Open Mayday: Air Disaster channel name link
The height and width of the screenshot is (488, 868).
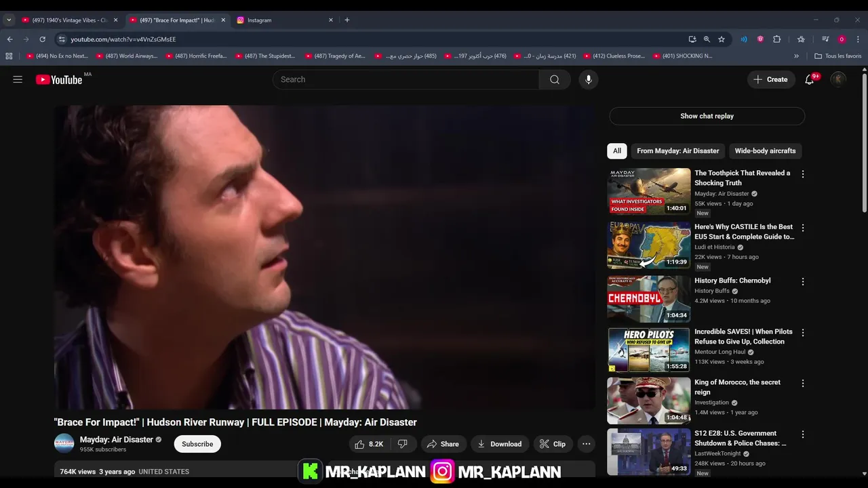(117, 439)
